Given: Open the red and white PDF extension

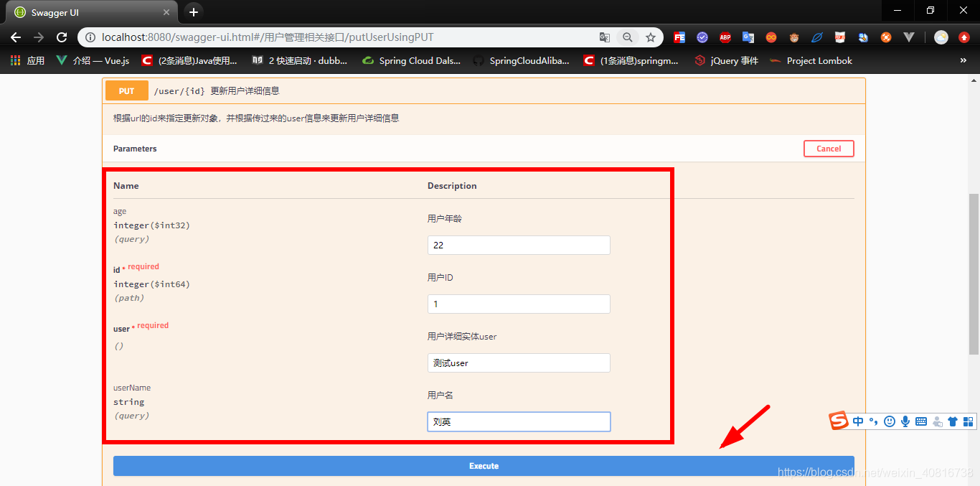Looking at the screenshot, I should pos(840,37).
